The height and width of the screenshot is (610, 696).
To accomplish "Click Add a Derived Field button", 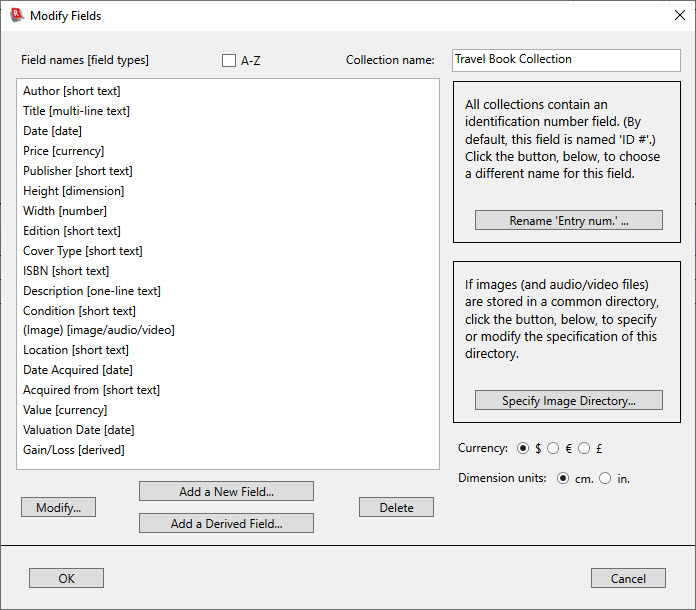I will point(226,523).
